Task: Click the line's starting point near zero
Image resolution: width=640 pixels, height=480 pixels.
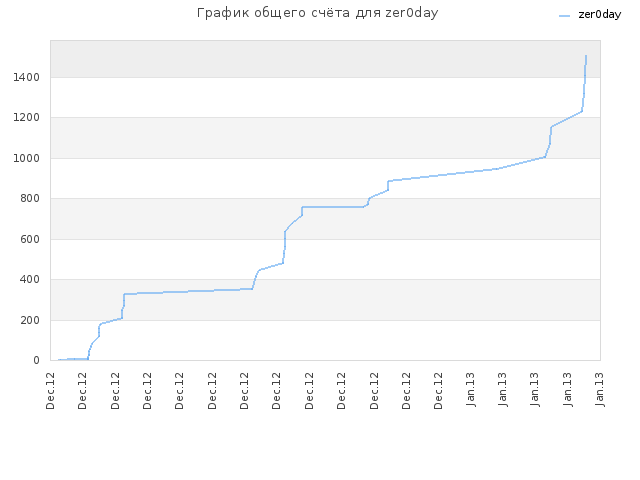Action: (x=59, y=360)
